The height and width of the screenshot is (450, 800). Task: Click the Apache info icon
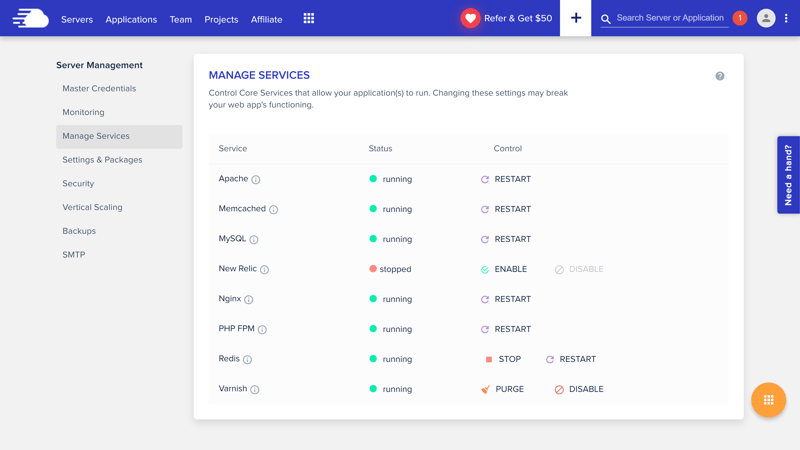click(256, 180)
